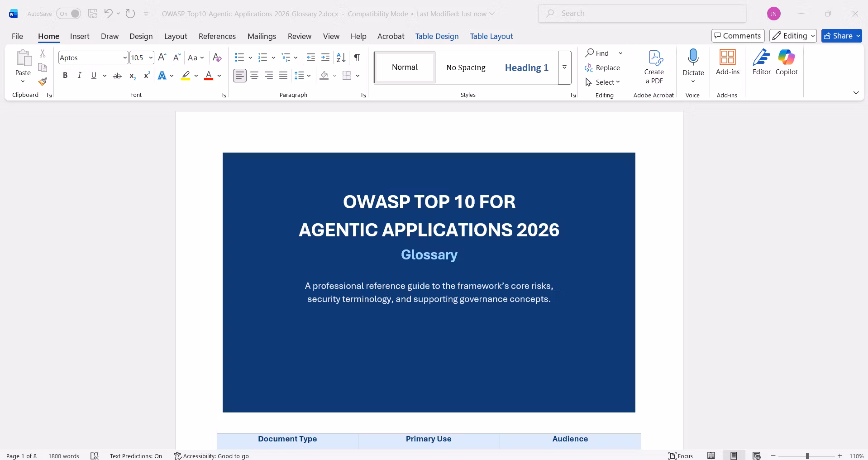Decrease the paragraph indent

point(311,57)
